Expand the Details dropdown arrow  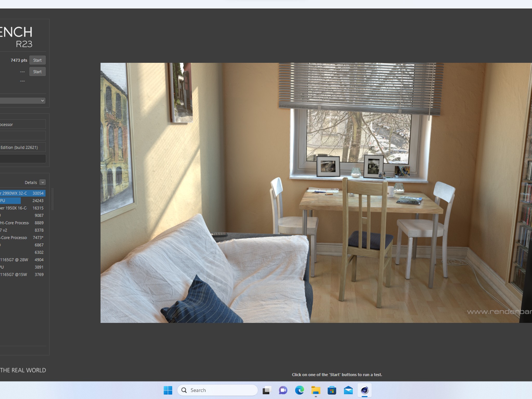click(43, 182)
